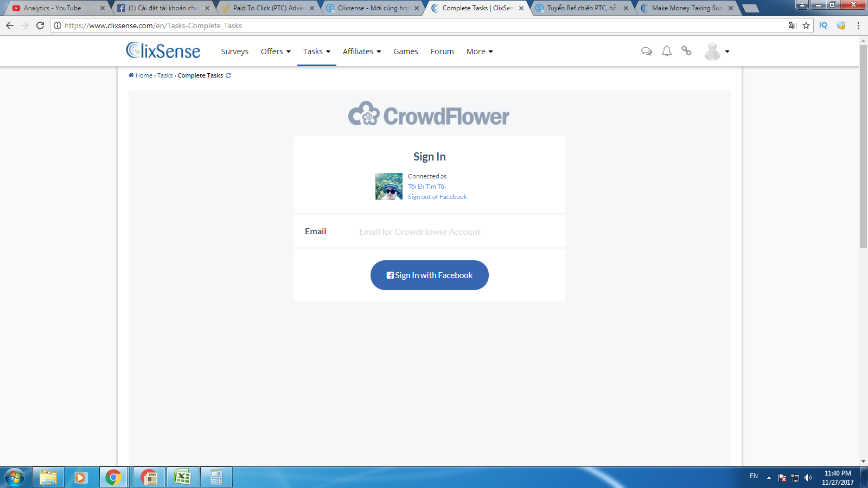Image resolution: width=868 pixels, height=488 pixels.
Task: Click the EN language indicator in tray
Action: tap(754, 476)
